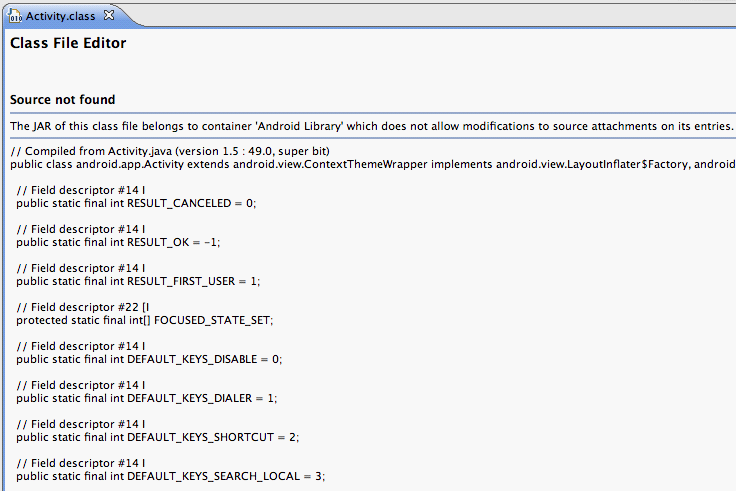Image resolution: width=737 pixels, height=492 pixels.
Task: Click the RESULT_FIRST_USER = 1 line
Action: coord(138,281)
